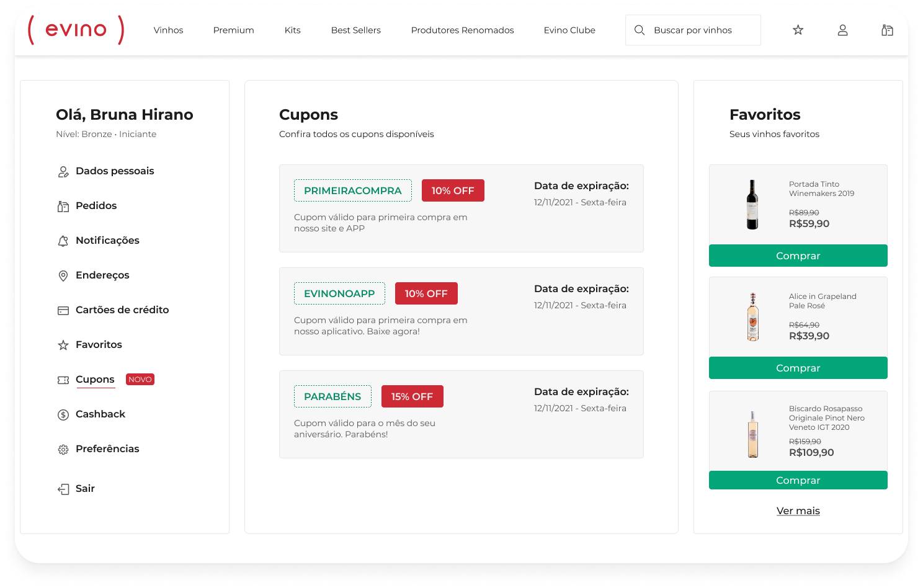
Task: Click Ver mais under favorites
Action: (798, 511)
